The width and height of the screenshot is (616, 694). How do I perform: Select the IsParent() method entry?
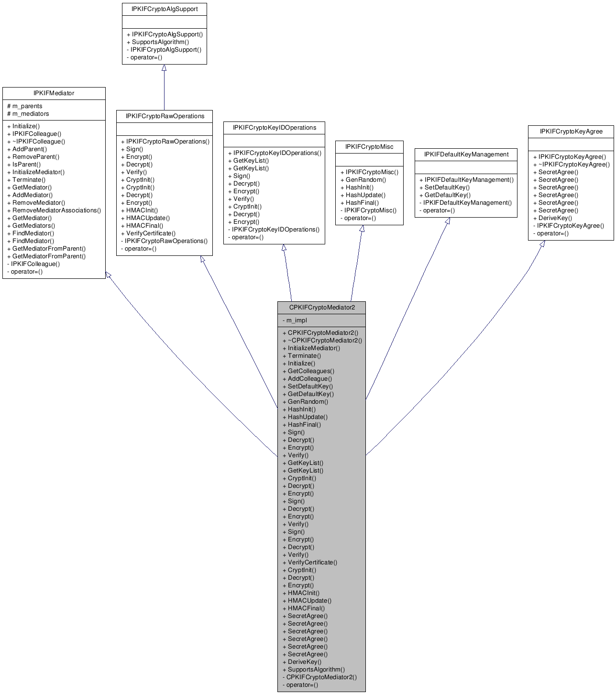24,165
